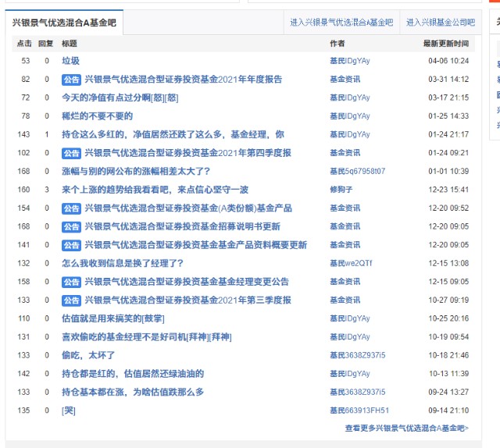The width and height of the screenshot is (500, 448).
Task: Open the 进入兴银景气优选混合A基金吧 link
Action: coord(341,23)
